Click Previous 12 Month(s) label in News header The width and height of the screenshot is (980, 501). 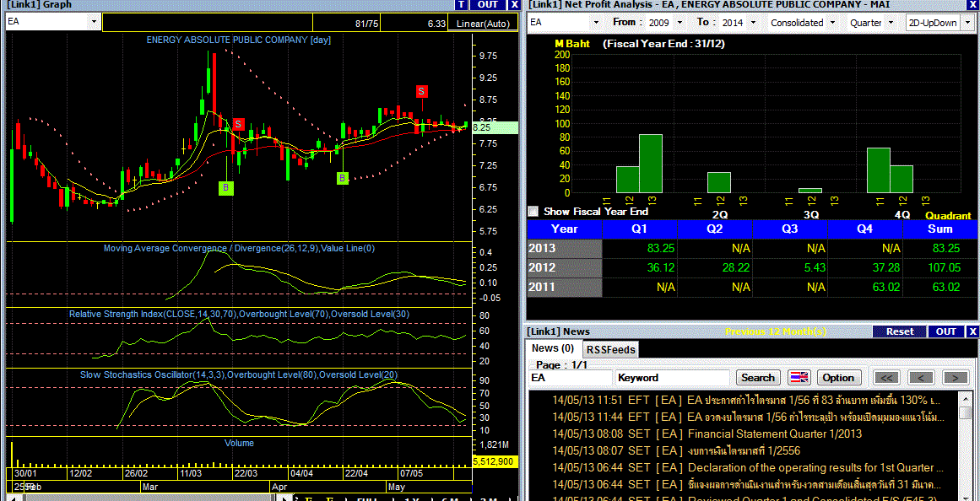click(x=776, y=331)
